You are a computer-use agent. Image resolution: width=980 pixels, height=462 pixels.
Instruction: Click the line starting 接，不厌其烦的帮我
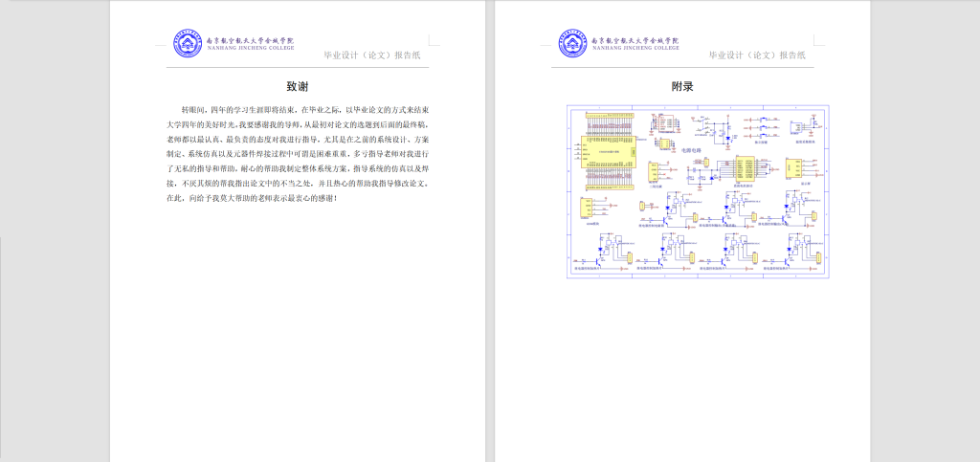pyautogui.click(x=298, y=184)
